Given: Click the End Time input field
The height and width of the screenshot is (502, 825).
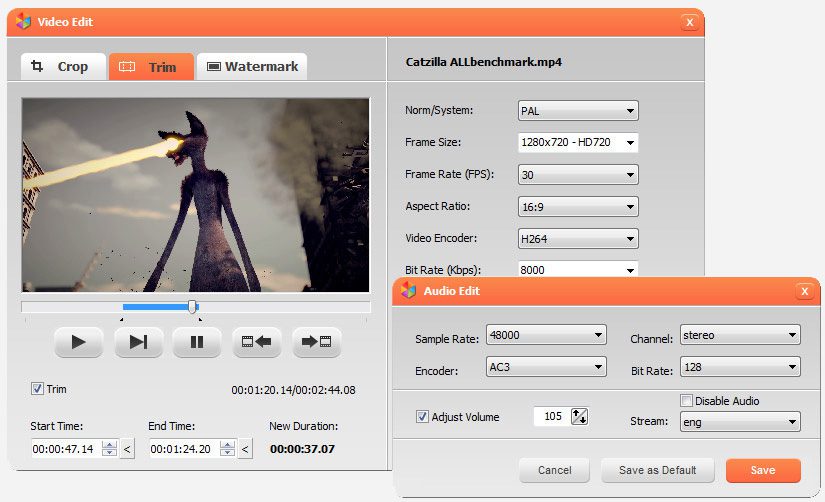Looking at the screenshot, I should click(x=184, y=449).
